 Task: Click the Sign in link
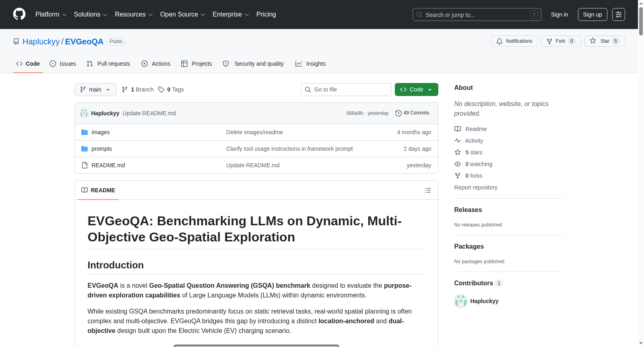[x=559, y=15]
